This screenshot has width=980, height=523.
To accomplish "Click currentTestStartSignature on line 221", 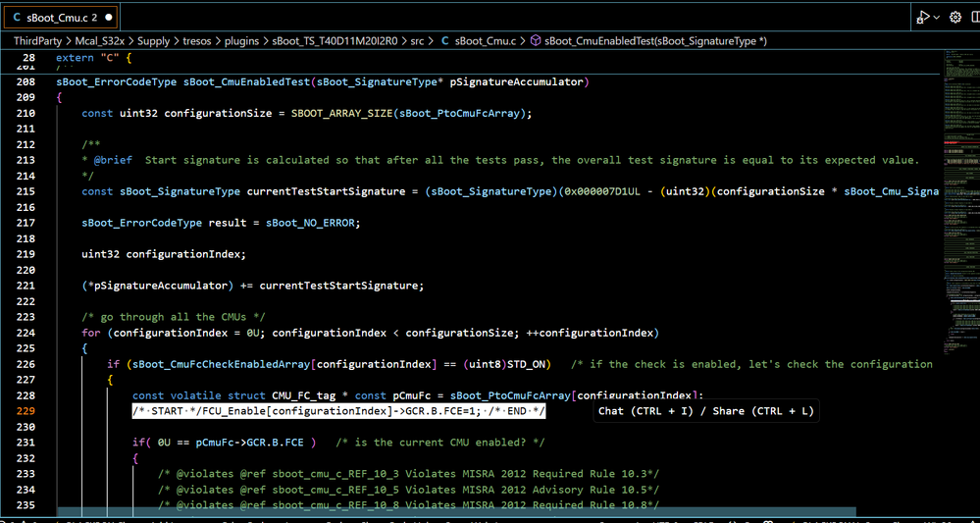I will click(x=338, y=286).
